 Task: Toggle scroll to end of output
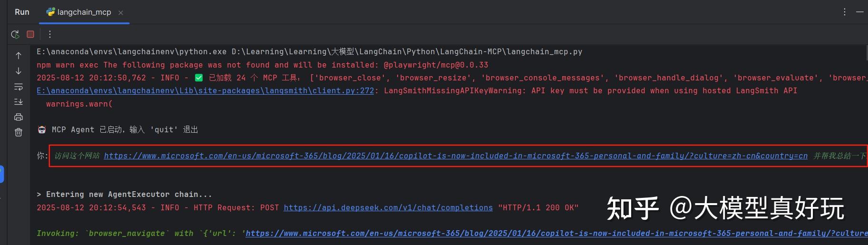(x=19, y=102)
